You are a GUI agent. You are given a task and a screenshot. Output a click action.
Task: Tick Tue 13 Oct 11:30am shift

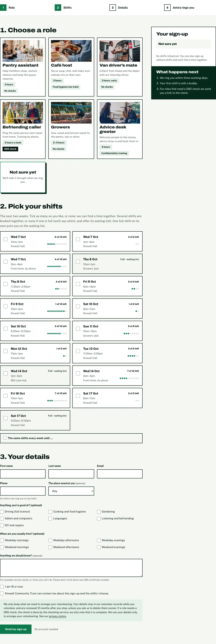78,351
